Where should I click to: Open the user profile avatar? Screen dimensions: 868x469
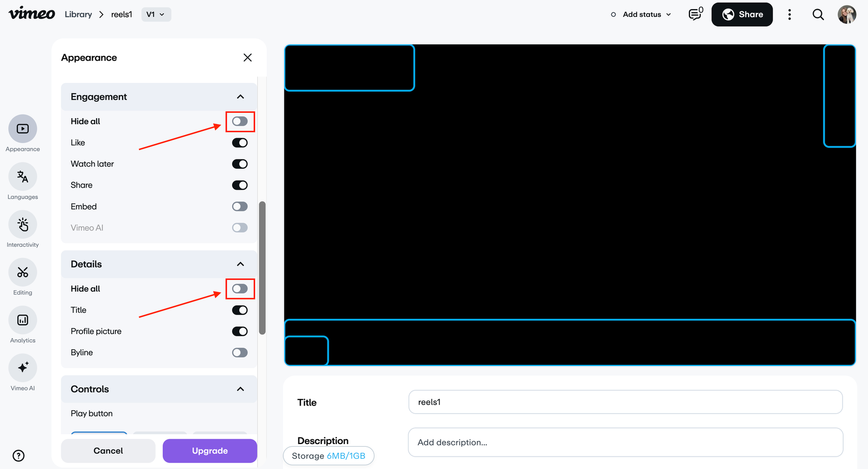pos(847,15)
